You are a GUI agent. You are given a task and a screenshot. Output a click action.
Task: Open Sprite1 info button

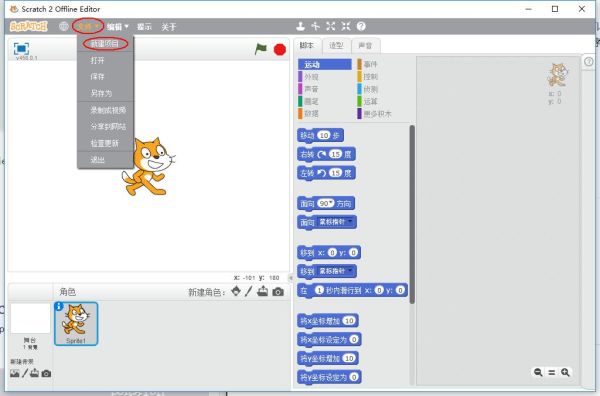point(59,306)
